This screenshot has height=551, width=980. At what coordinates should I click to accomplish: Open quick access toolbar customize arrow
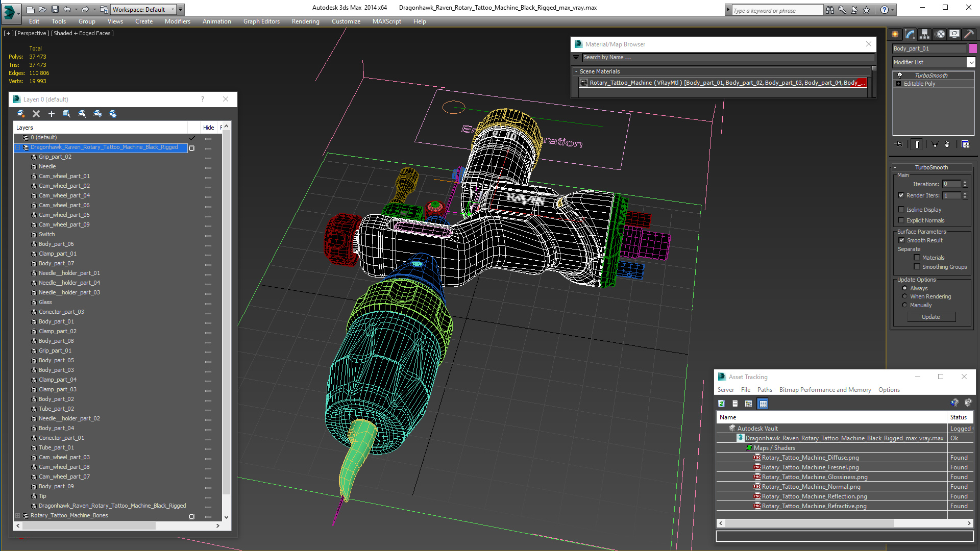tap(181, 9)
